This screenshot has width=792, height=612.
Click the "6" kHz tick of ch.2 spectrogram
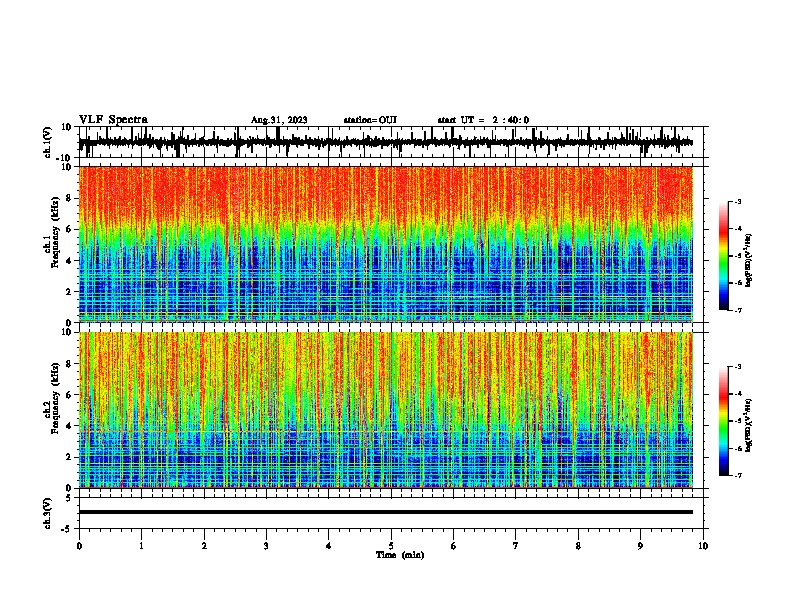click(x=69, y=395)
